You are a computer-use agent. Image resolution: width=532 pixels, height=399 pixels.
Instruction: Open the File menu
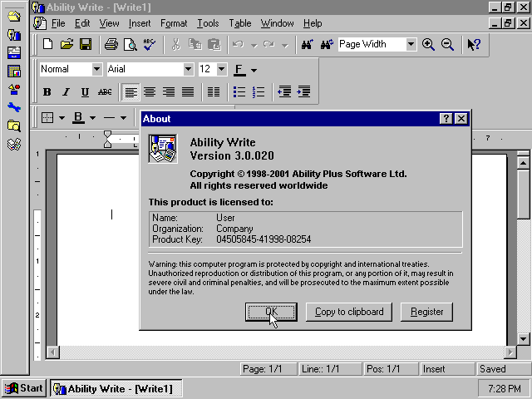tap(58, 23)
